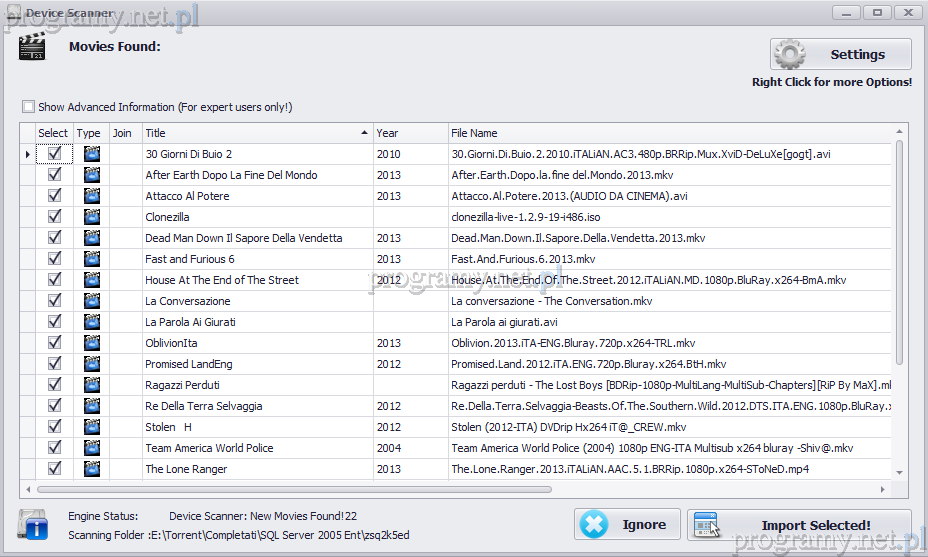The height and width of the screenshot is (557, 928).
Task: Uncheck the 30 Giorni Di Buio 2 checkbox
Action: [55, 154]
